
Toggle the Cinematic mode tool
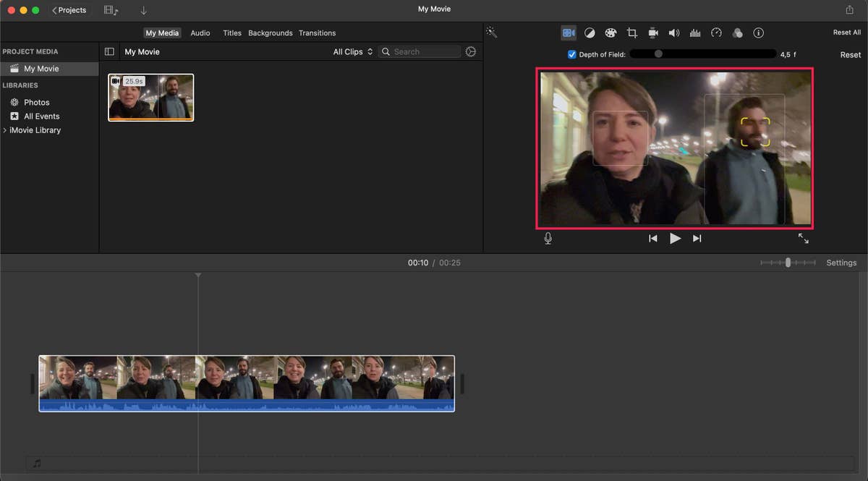[x=569, y=33]
